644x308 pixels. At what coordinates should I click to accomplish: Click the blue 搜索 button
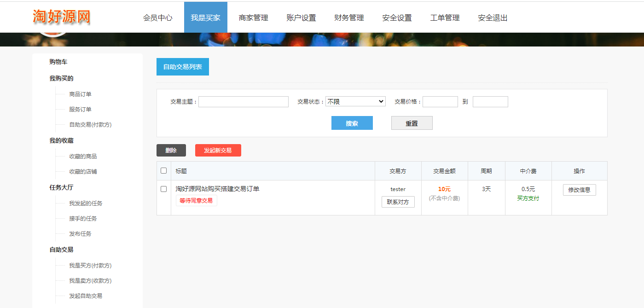tap(352, 123)
